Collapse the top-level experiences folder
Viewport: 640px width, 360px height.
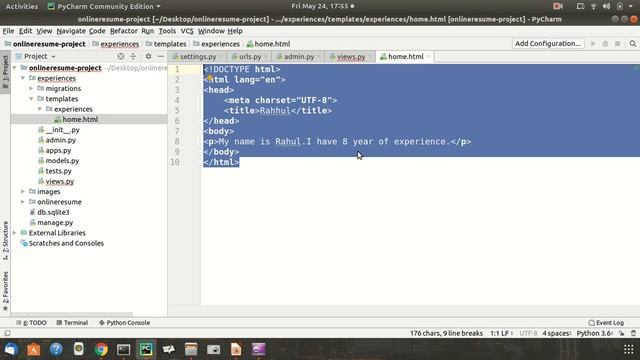pos(23,78)
